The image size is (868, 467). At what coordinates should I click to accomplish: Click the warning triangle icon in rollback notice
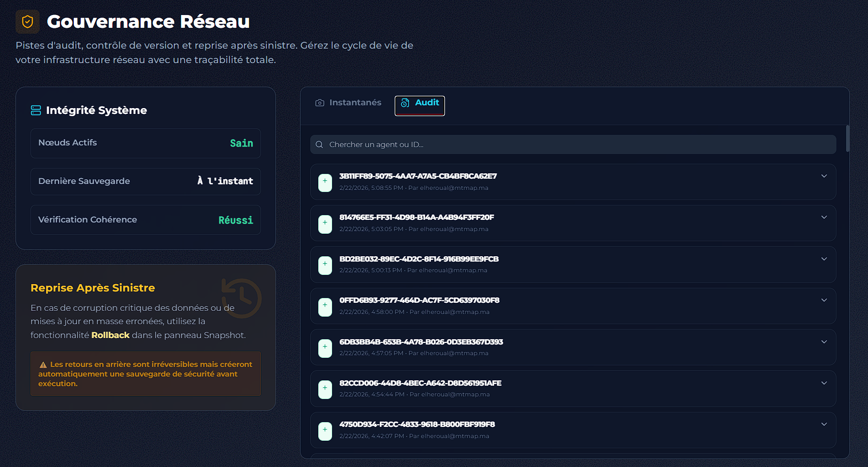click(x=43, y=365)
